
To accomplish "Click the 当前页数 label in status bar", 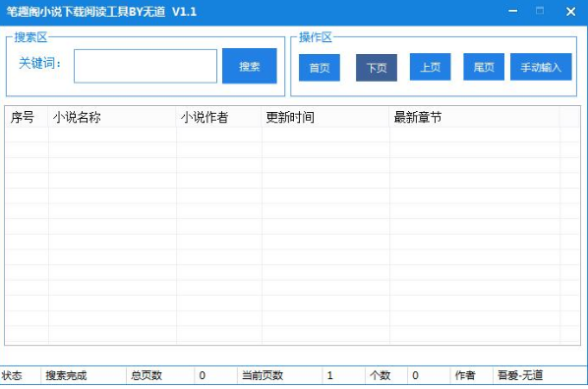I will click(263, 375).
